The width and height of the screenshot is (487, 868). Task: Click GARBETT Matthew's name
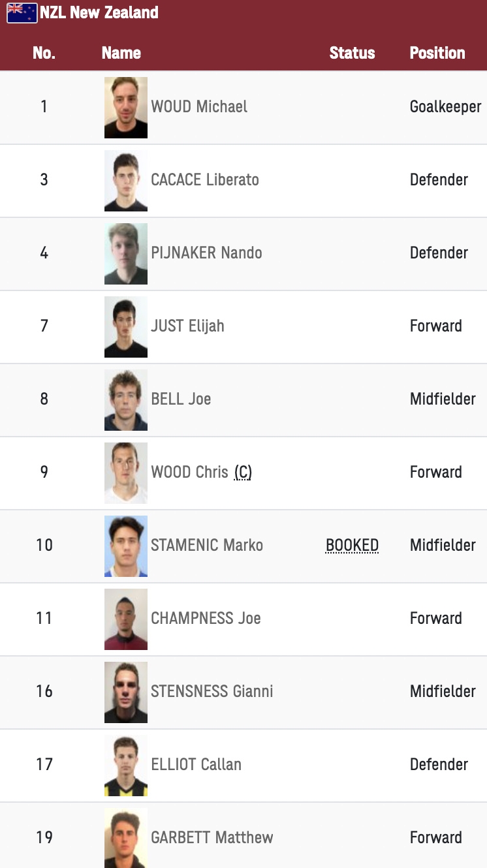pyautogui.click(x=212, y=837)
